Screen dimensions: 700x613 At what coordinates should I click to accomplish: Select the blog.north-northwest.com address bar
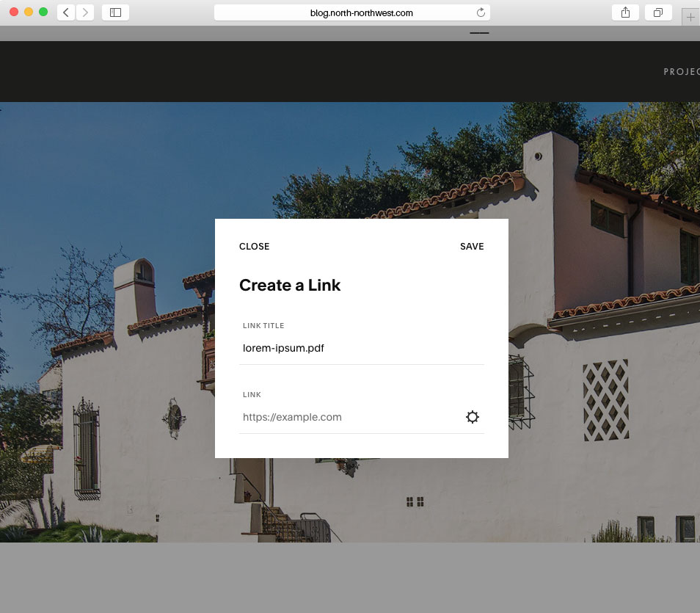(352, 12)
